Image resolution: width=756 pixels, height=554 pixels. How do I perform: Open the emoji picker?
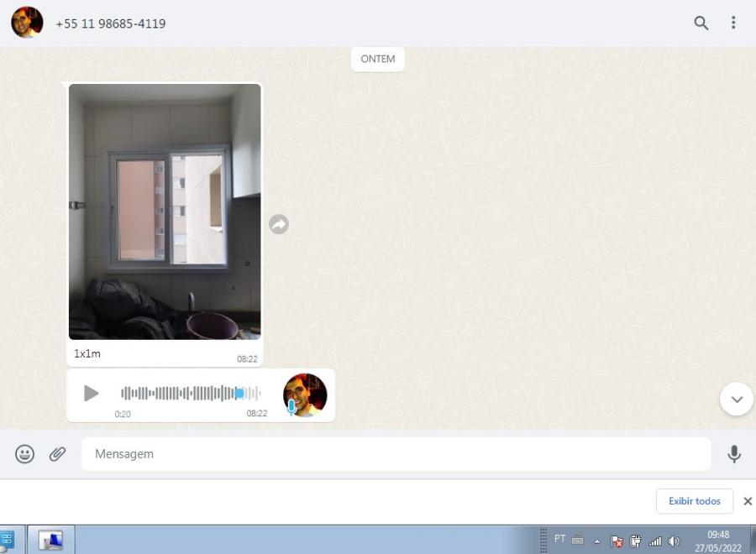[24, 454]
